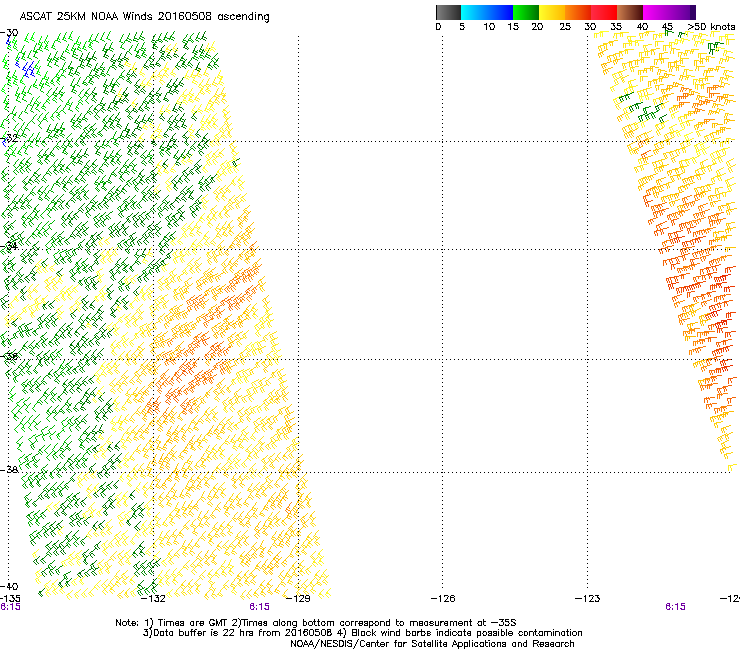Pick the red 30-35 knots color band
740x650 pixels.
604,12
